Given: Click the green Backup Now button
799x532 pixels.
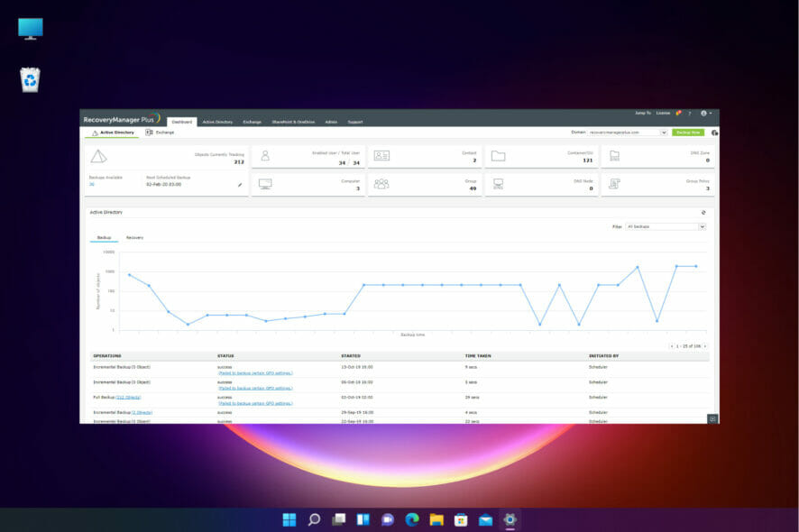Looking at the screenshot, I should (688, 133).
